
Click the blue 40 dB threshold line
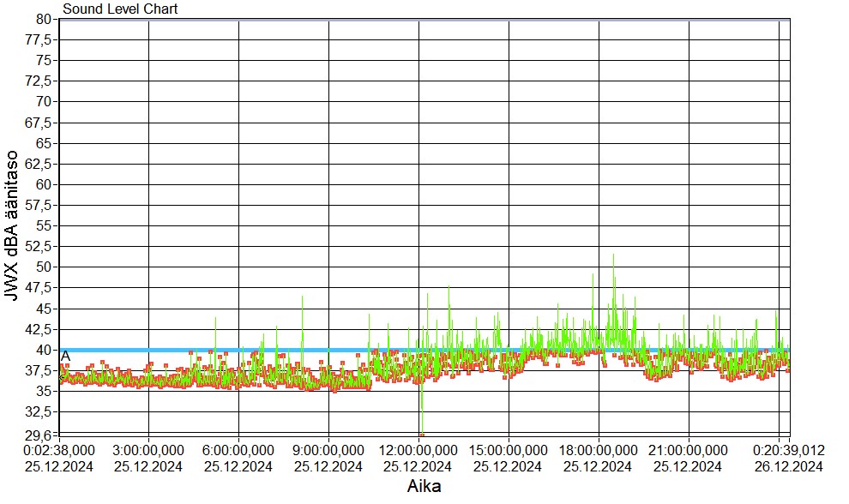515,350
